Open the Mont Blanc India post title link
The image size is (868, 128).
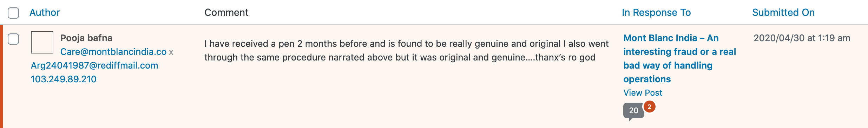pos(679,58)
